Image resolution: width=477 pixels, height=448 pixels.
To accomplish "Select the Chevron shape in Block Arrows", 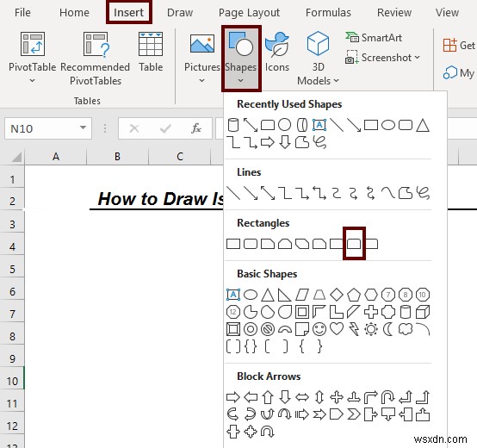I will coord(354,414).
